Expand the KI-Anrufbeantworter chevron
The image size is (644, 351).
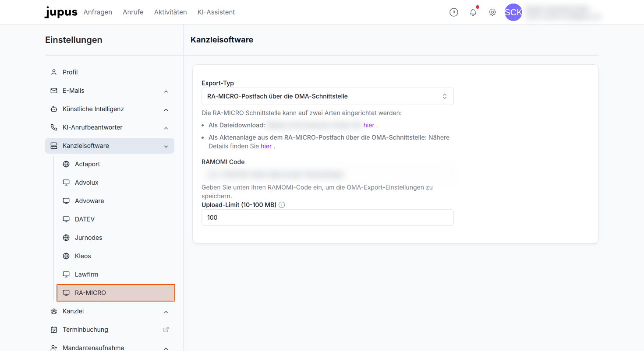click(166, 128)
